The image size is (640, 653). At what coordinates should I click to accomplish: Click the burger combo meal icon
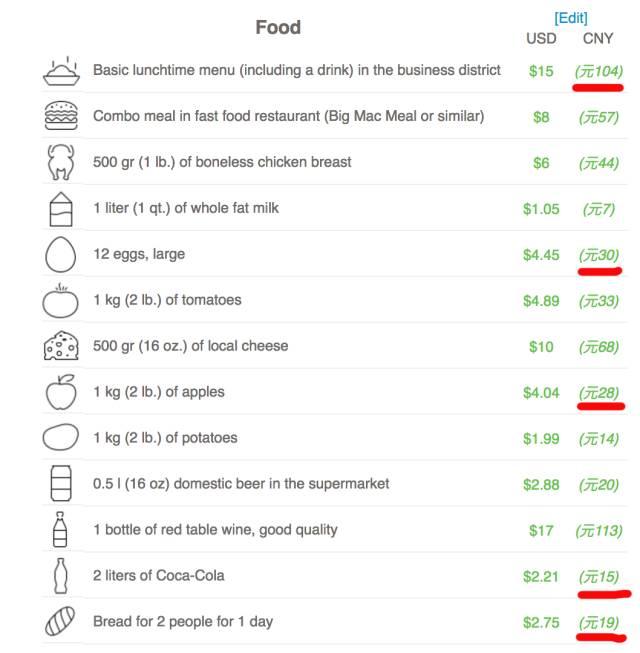61,116
